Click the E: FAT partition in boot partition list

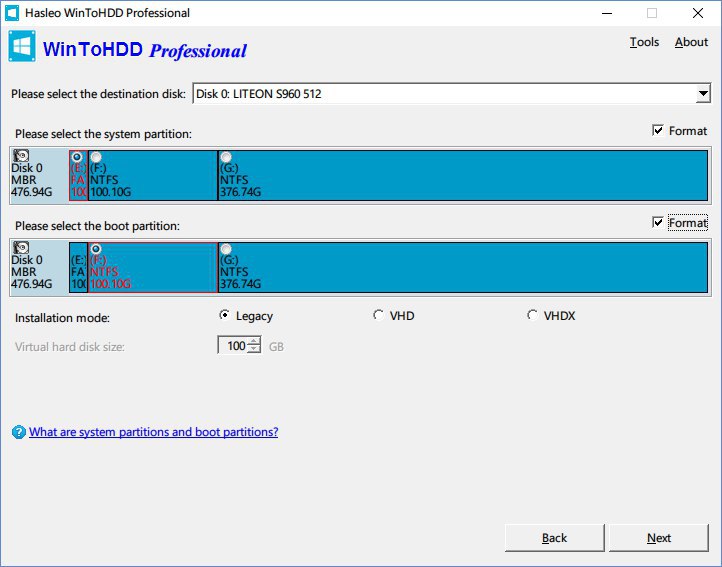[x=78, y=267]
